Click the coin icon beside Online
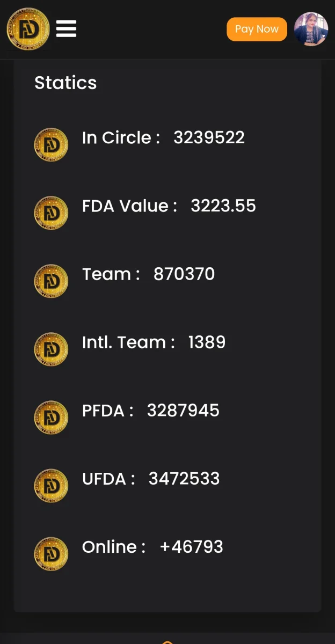Image resolution: width=335 pixels, height=644 pixels. 51,554
